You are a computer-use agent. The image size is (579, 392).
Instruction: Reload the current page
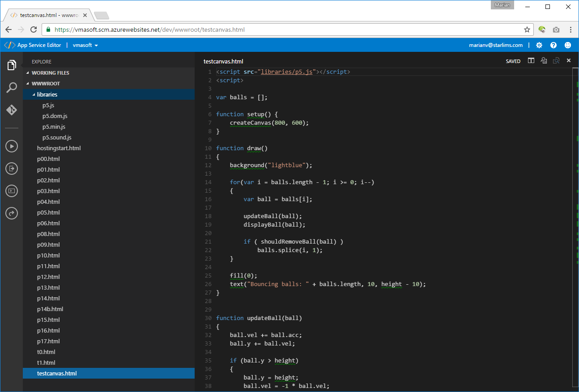[x=34, y=30]
